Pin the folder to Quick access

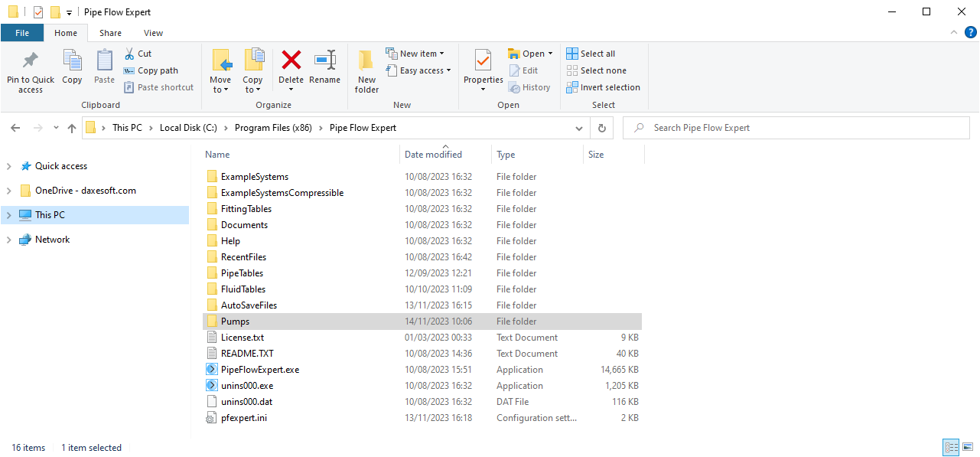click(x=31, y=72)
